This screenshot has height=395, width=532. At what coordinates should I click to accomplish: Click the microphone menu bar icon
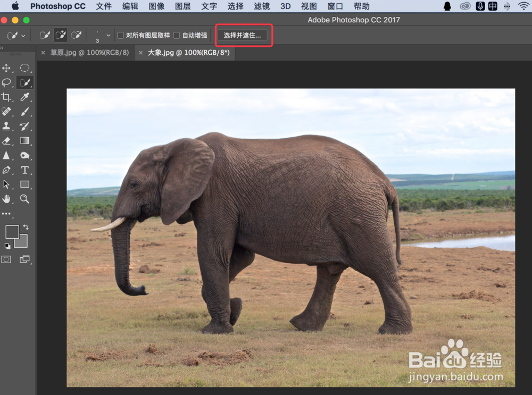pyautogui.click(x=480, y=6)
